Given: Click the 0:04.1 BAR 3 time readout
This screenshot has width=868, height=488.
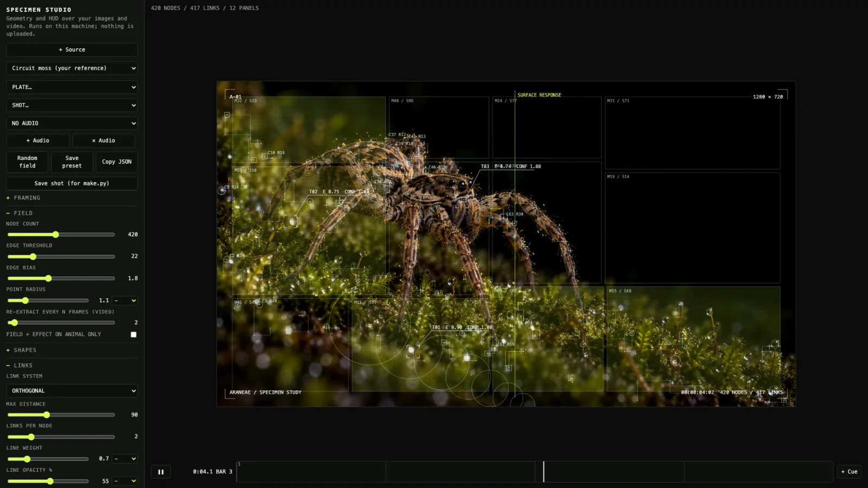Looking at the screenshot, I should [x=212, y=472].
